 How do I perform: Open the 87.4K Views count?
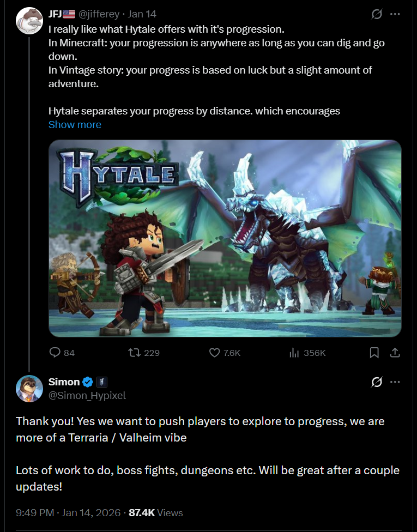156,512
